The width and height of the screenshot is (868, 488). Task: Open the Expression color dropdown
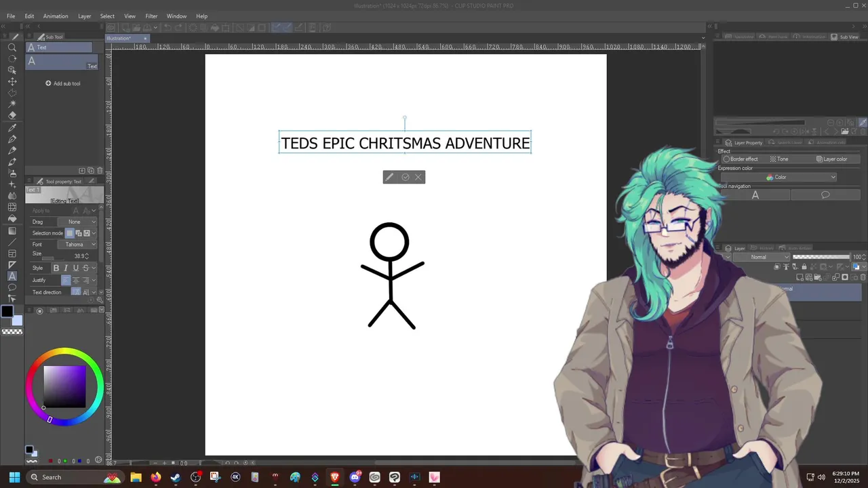coord(779,178)
